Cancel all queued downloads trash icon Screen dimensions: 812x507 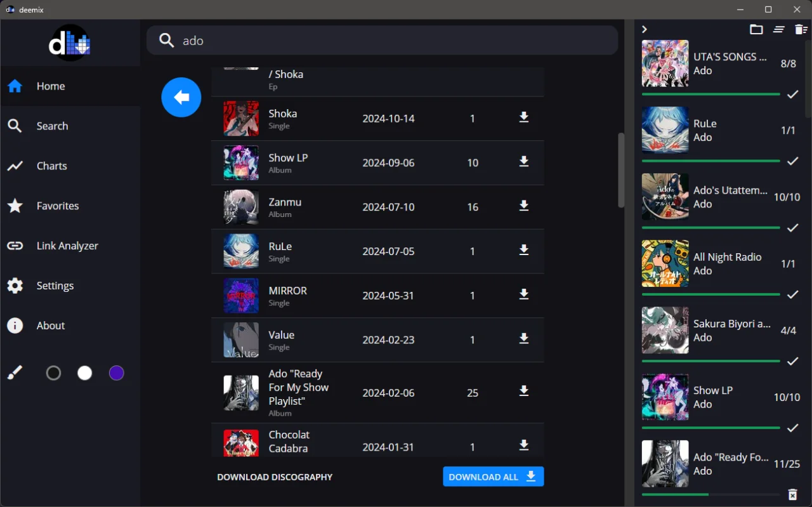[x=801, y=29]
